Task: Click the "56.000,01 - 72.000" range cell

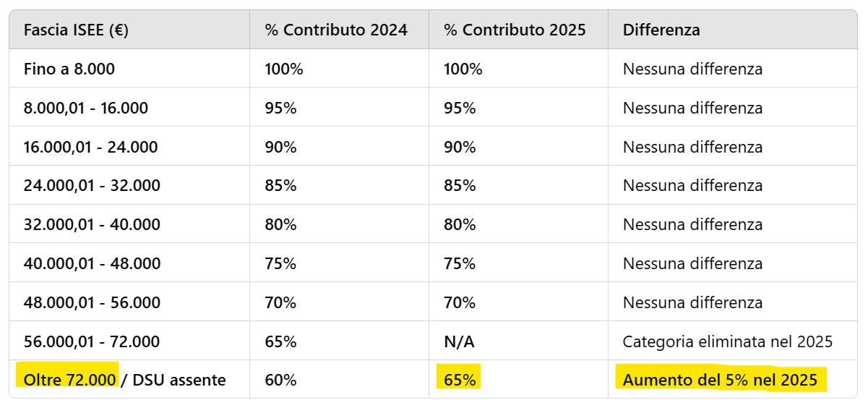Action: click(92, 341)
